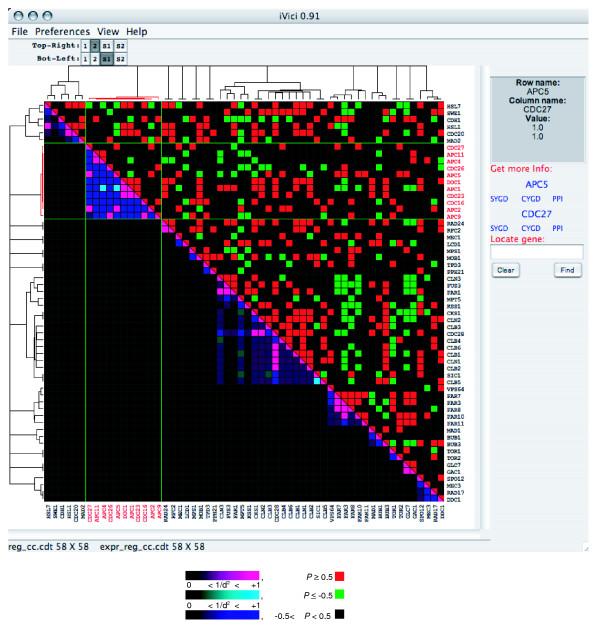Click the Find button
600x629 pixels.
[567, 270]
